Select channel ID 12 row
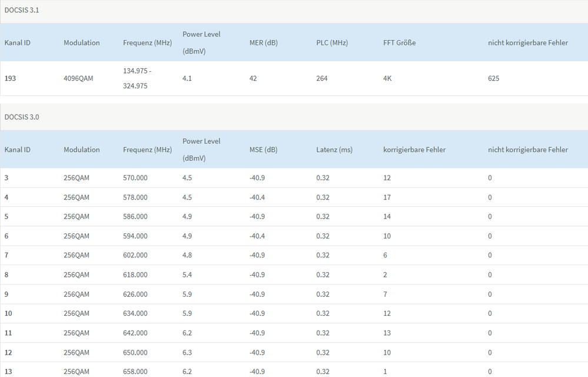This screenshot has width=588, height=377. click(x=294, y=352)
